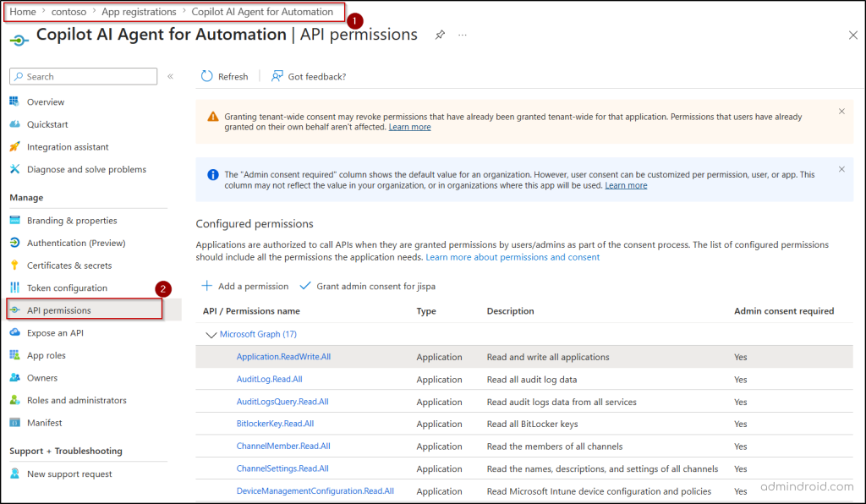The width and height of the screenshot is (866, 504).
Task: Open the ChannelMember.Read.All permission
Action: coord(283,446)
